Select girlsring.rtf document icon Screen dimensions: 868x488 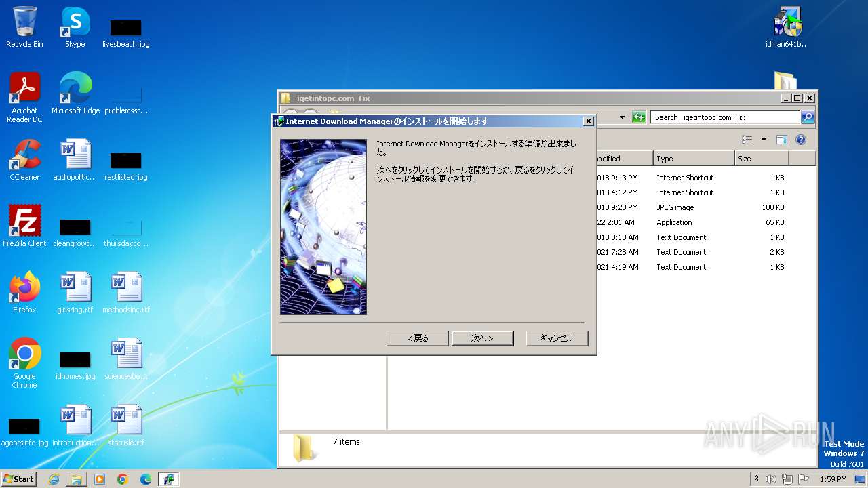coord(75,293)
